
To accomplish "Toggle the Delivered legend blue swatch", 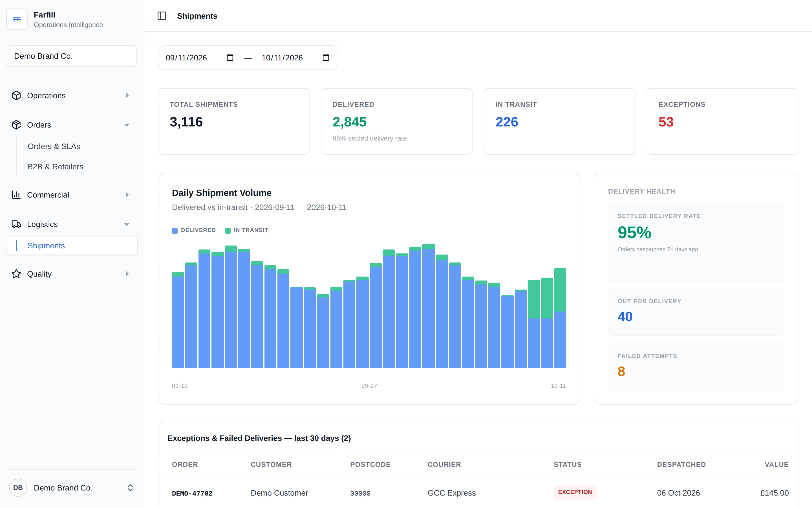I will (x=175, y=231).
